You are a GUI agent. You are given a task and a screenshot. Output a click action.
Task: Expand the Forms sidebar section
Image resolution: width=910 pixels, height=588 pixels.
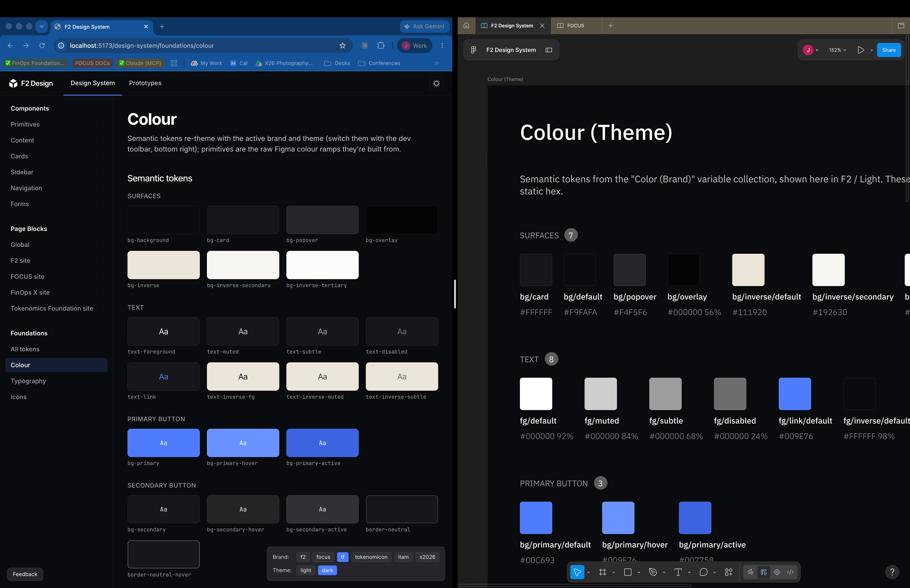[56, 204]
